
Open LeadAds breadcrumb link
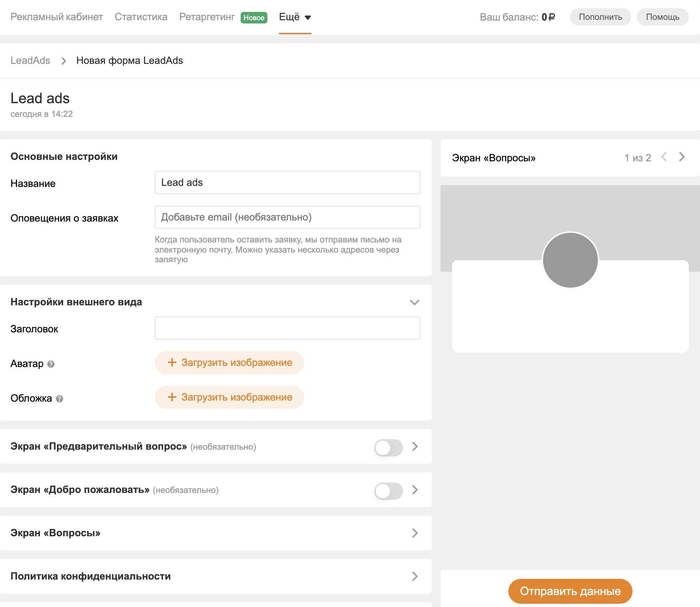(x=30, y=61)
